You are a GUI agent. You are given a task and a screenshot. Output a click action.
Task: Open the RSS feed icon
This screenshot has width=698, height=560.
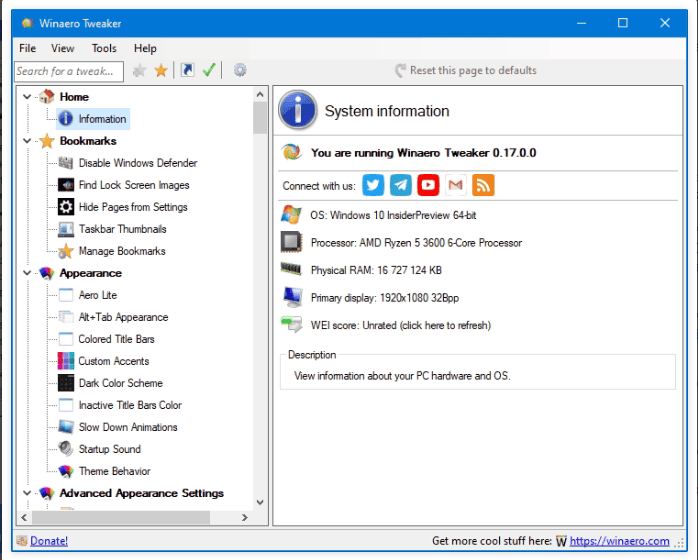coord(483,185)
